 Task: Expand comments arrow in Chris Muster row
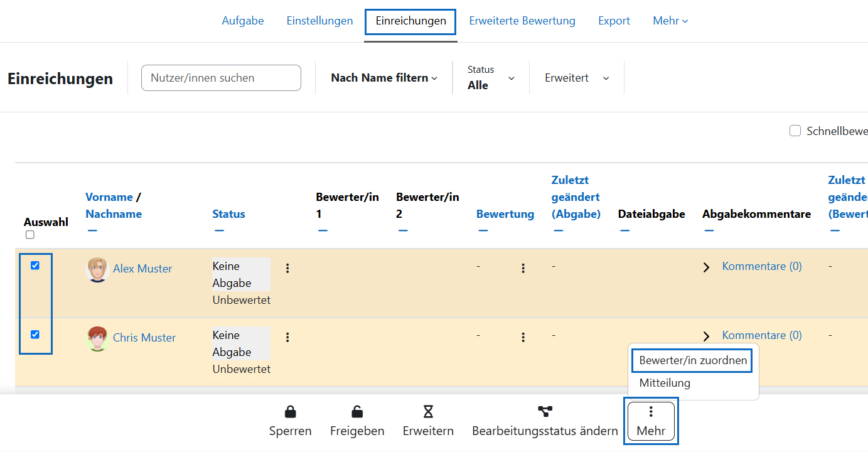click(x=707, y=336)
